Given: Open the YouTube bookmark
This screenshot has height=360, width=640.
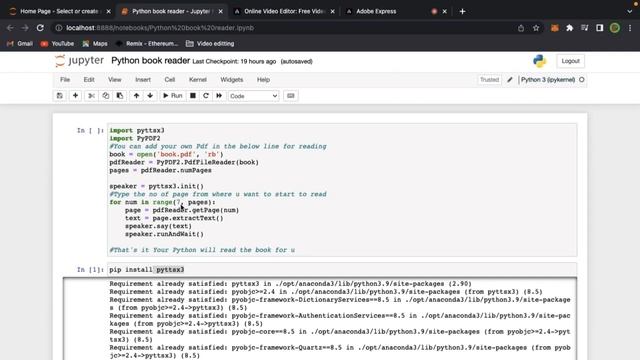Looking at the screenshot, I should 58,44.
